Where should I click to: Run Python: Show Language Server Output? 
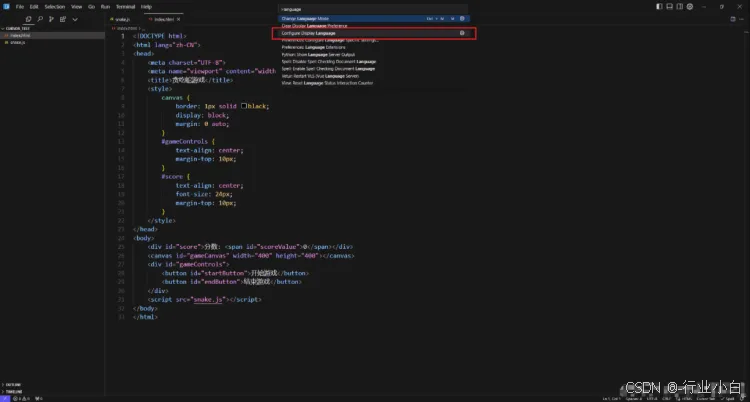coord(374,55)
